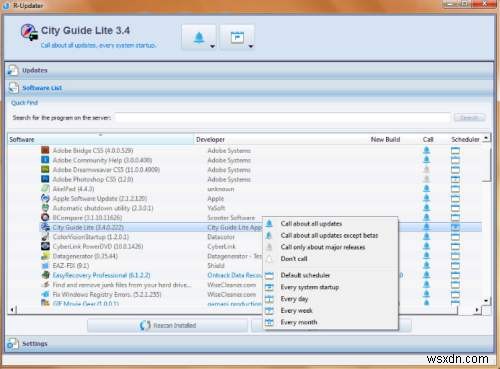The image size is (500, 369).
Task: Choose Every month scheduler entry
Action: (330, 322)
